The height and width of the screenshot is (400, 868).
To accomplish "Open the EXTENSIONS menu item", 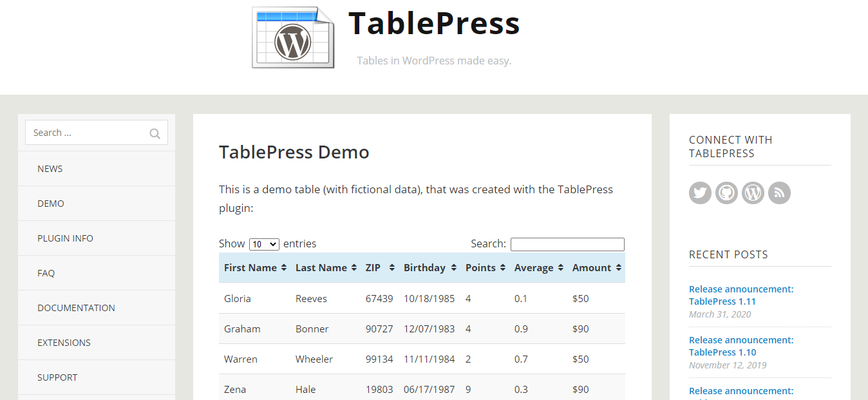I will click(97, 343).
